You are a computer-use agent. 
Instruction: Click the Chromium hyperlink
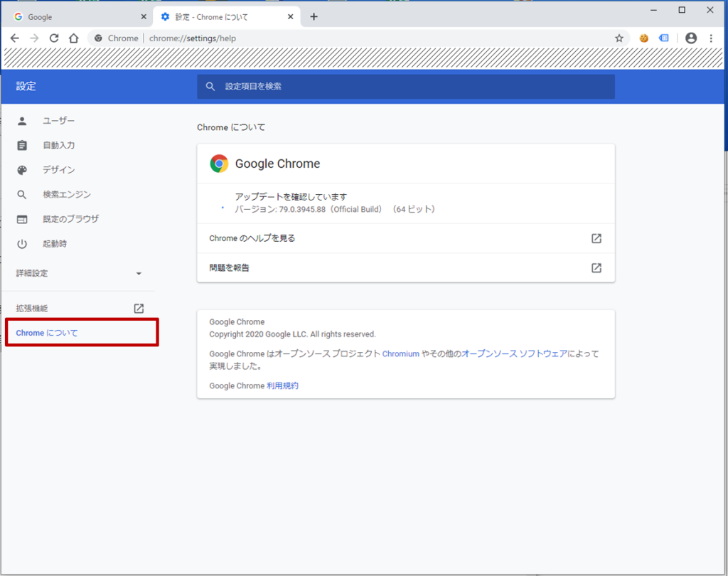point(400,353)
